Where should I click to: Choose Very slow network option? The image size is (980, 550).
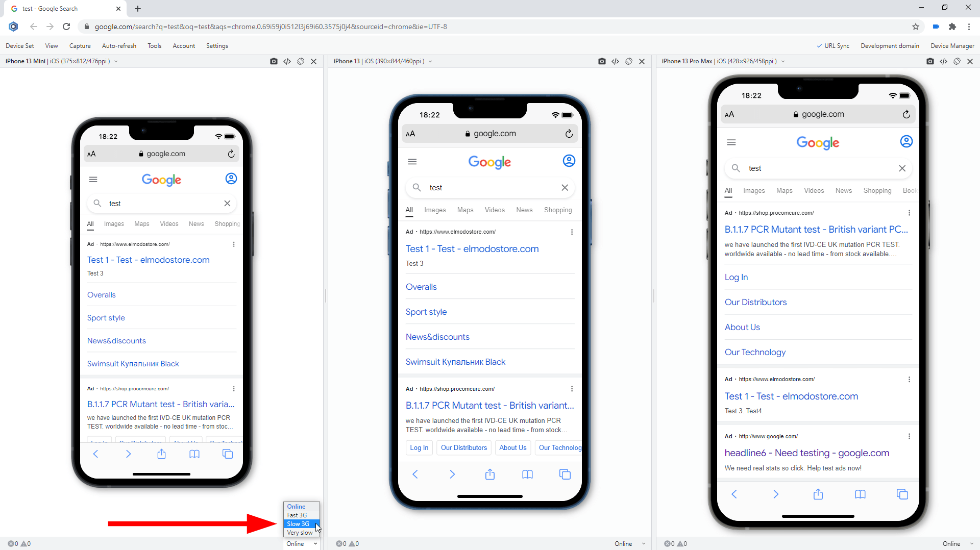point(300,533)
